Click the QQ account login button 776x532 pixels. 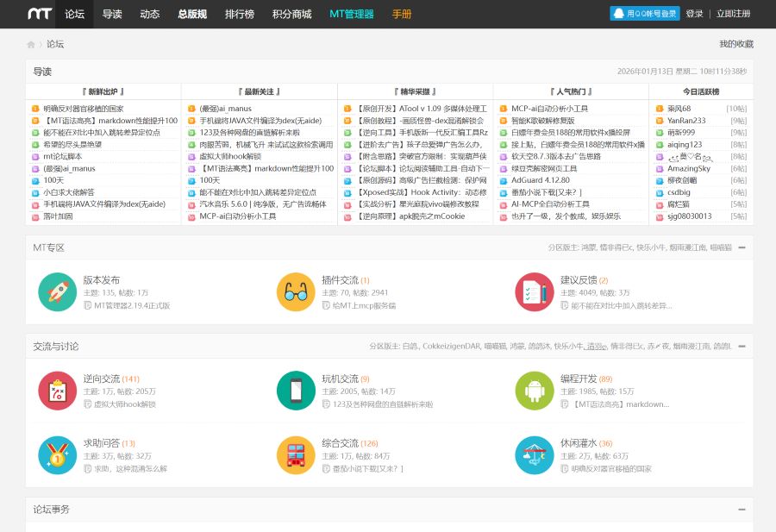click(x=645, y=14)
